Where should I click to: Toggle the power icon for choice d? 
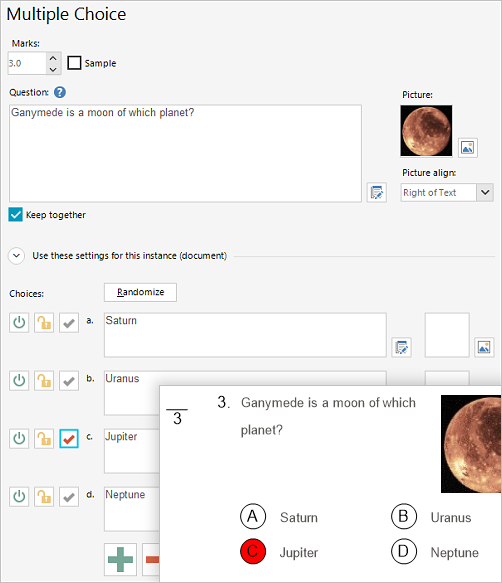(19, 497)
